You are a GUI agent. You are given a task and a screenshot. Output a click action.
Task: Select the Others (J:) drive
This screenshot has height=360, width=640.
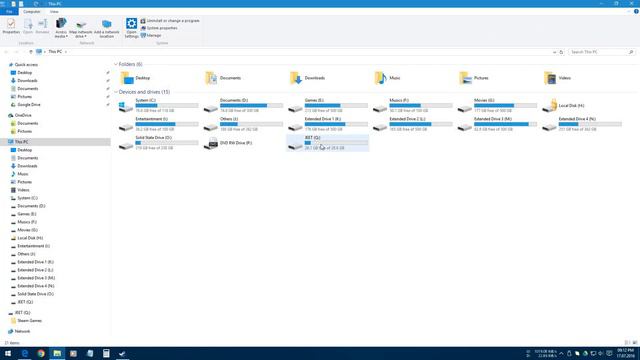tap(243, 124)
